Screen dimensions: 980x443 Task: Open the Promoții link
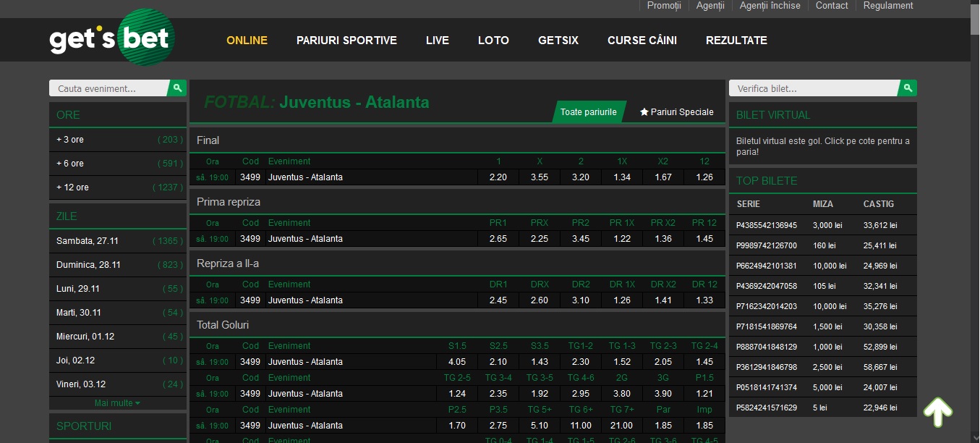664,6
